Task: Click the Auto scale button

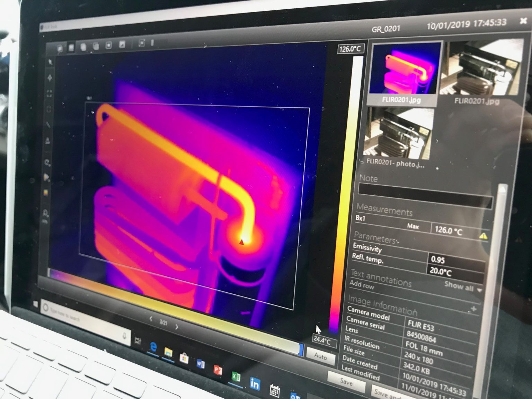Action: (x=320, y=356)
